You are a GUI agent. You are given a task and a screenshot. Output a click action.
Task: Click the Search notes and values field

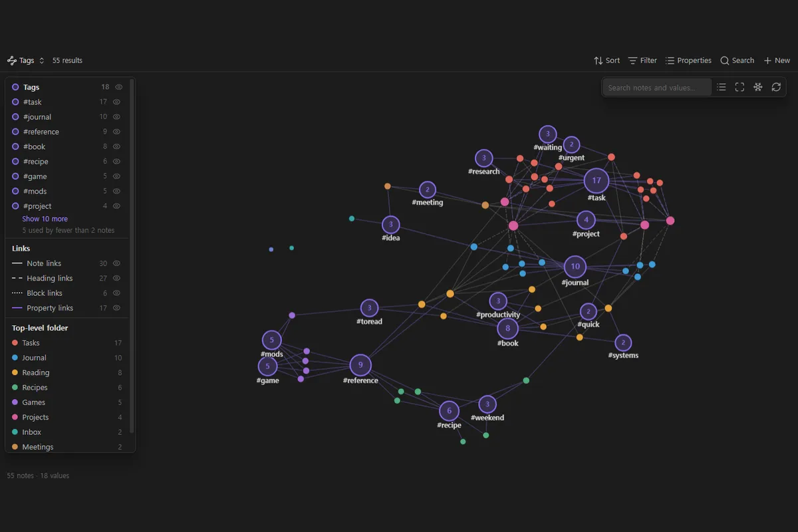click(657, 87)
